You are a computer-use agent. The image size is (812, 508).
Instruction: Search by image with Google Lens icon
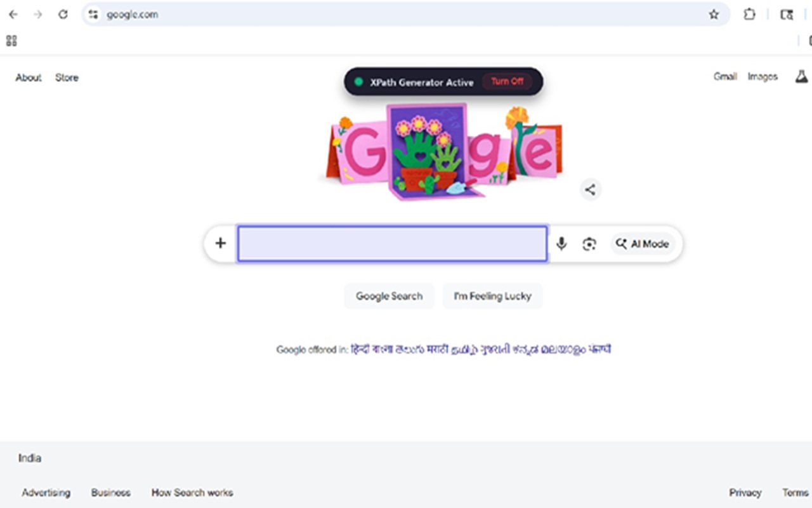point(589,244)
